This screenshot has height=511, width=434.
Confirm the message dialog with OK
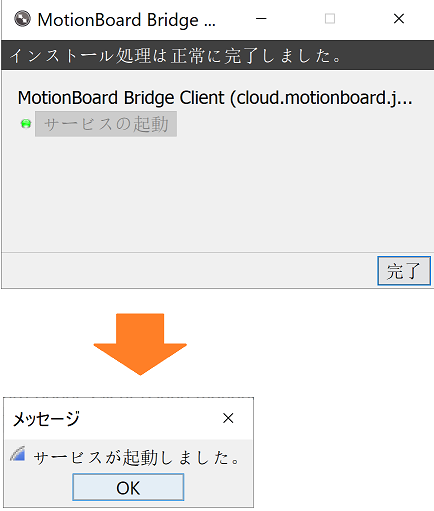pos(128,487)
